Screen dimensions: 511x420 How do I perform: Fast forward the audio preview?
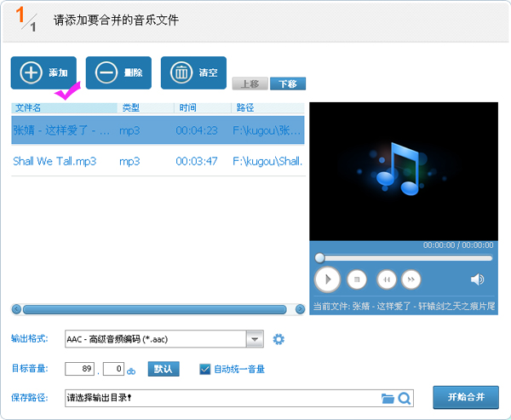pos(411,279)
